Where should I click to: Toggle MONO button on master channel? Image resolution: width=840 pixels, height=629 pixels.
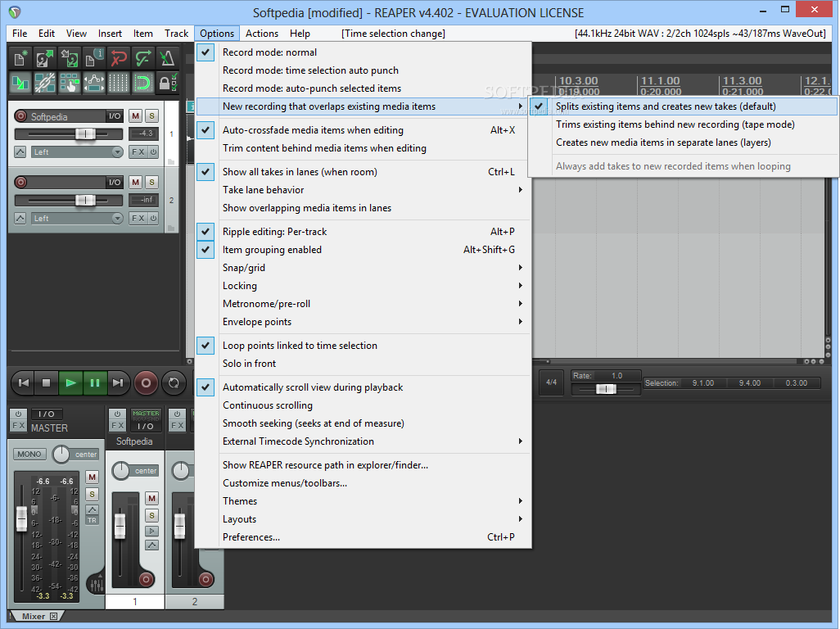(x=29, y=455)
